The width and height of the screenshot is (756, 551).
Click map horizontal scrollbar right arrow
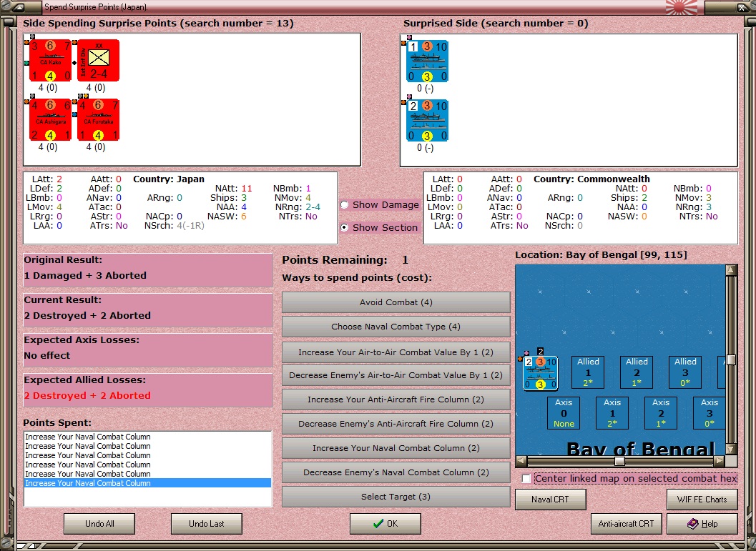pyautogui.click(x=720, y=461)
